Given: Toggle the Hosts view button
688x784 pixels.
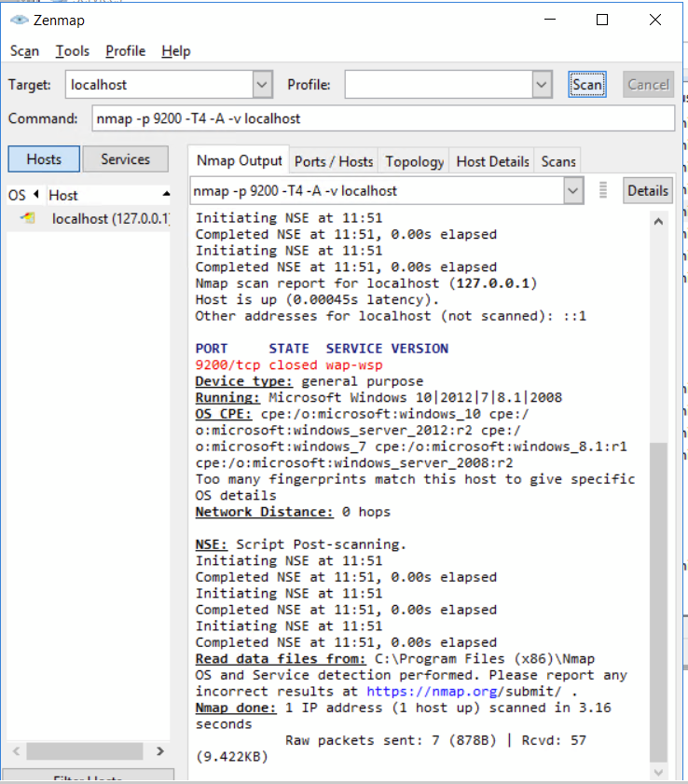Looking at the screenshot, I should [44, 159].
